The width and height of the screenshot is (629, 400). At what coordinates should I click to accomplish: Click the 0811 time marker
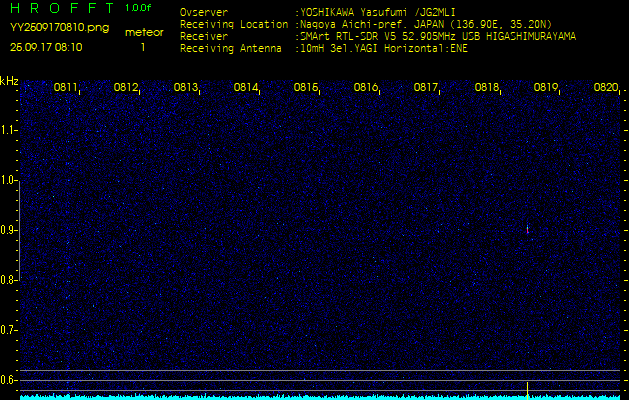point(66,88)
